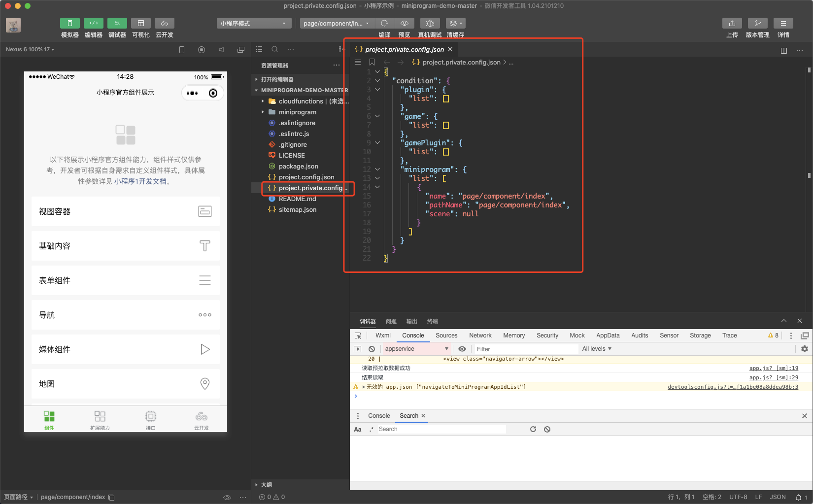Viewport: 813px width, 504px height.
Task: Open the file list icon in sidebar
Action: (259, 49)
